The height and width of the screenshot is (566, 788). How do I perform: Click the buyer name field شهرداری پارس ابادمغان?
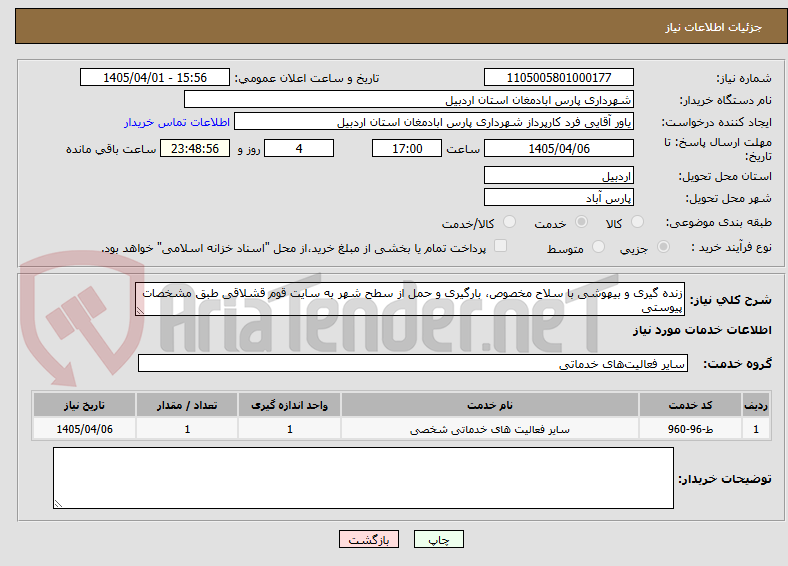click(409, 100)
